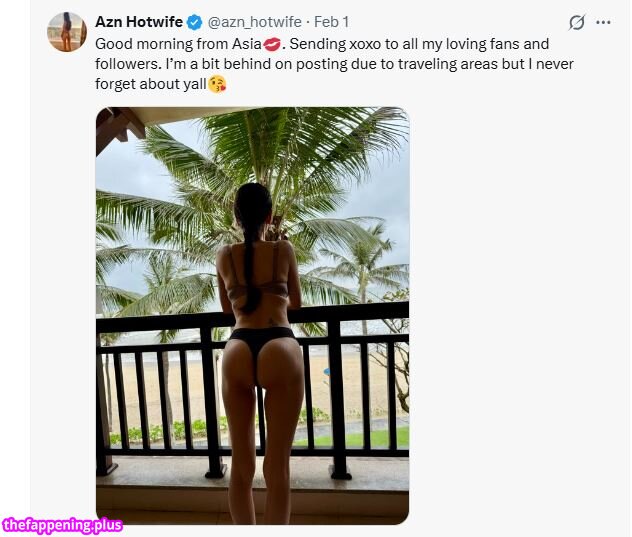
Task: Open the Grok explain-post icon
Action: point(576,23)
